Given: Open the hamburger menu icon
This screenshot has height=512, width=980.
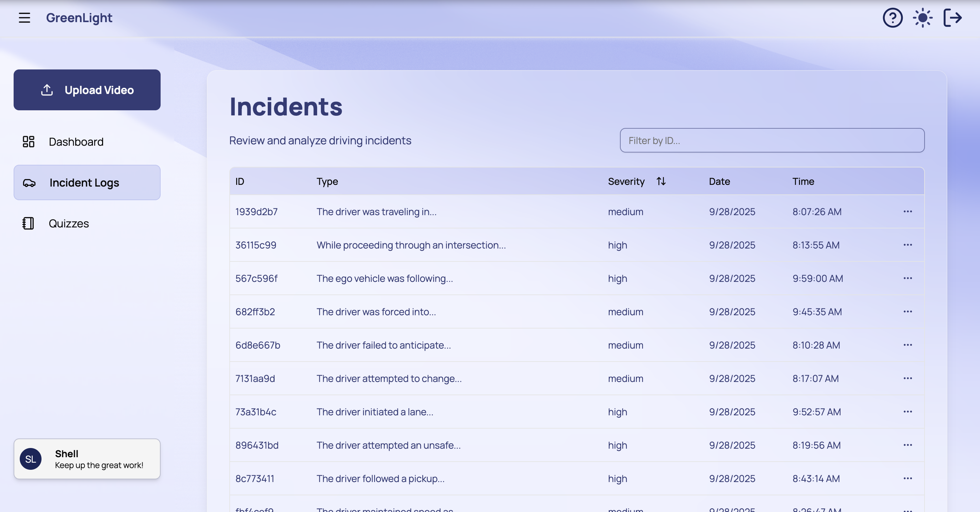Looking at the screenshot, I should point(24,18).
